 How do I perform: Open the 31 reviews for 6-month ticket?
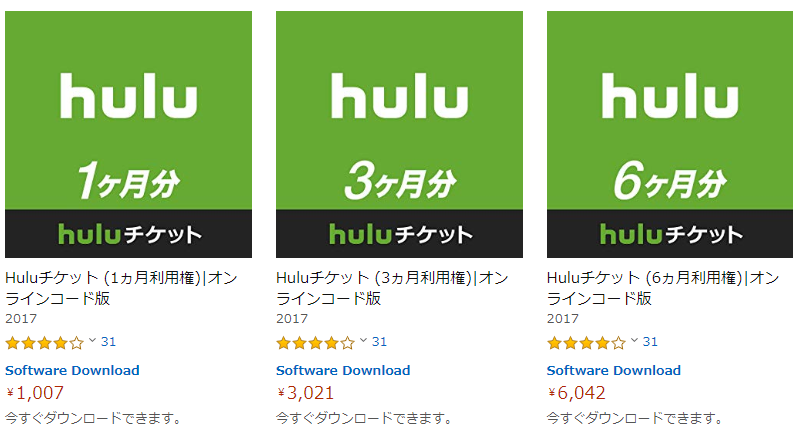coord(650,341)
